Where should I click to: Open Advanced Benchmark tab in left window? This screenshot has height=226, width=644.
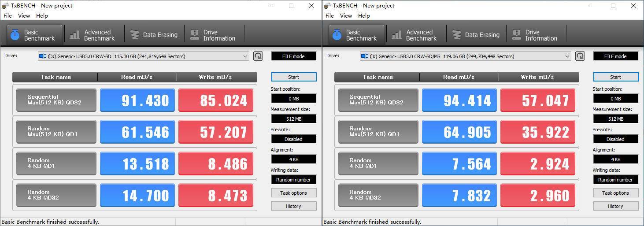click(93, 35)
